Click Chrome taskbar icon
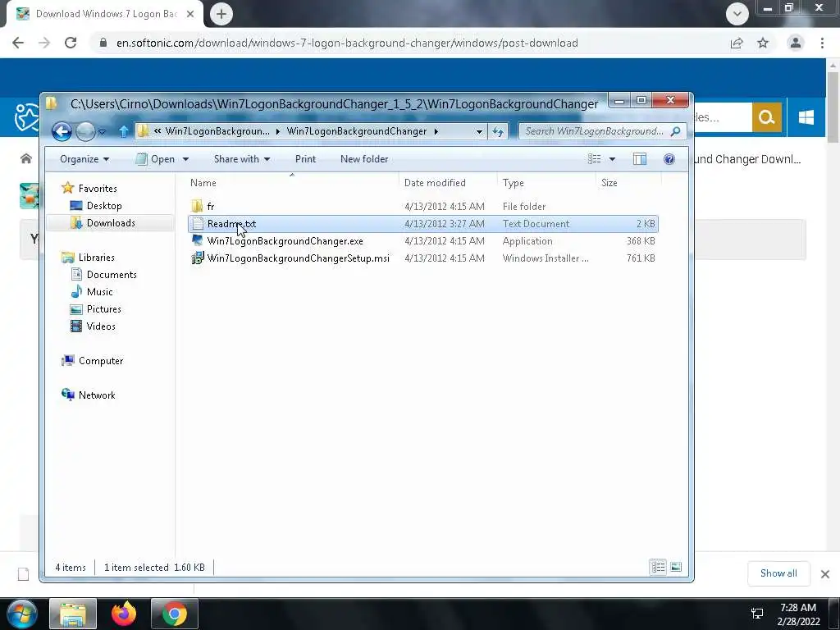The height and width of the screenshot is (630, 840). click(x=175, y=614)
